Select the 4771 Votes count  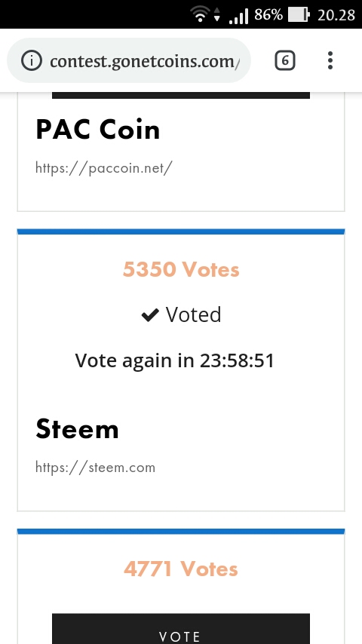coord(181,569)
